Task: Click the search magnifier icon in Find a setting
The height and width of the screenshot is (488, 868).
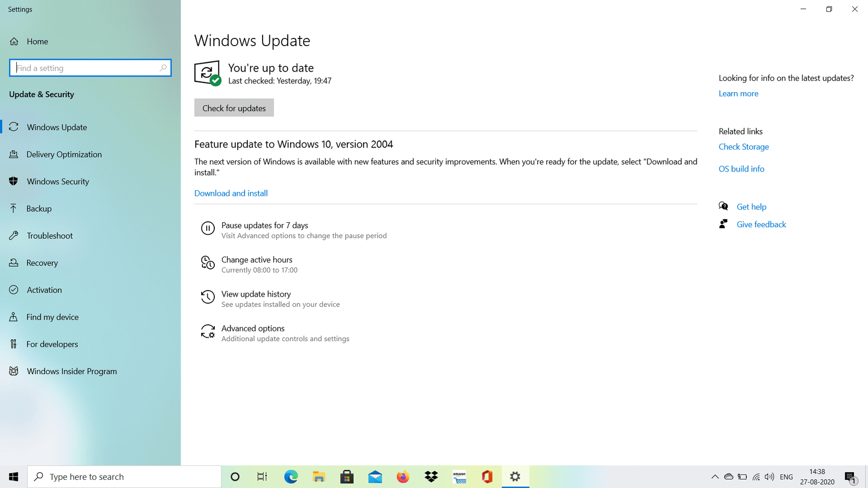Action: tap(163, 68)
